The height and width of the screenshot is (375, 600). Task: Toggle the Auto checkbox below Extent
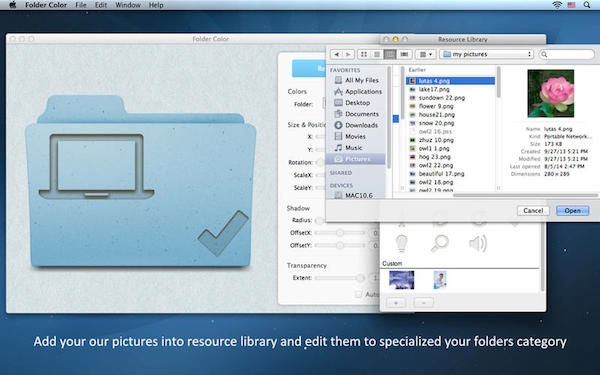[x=359, y=294]
